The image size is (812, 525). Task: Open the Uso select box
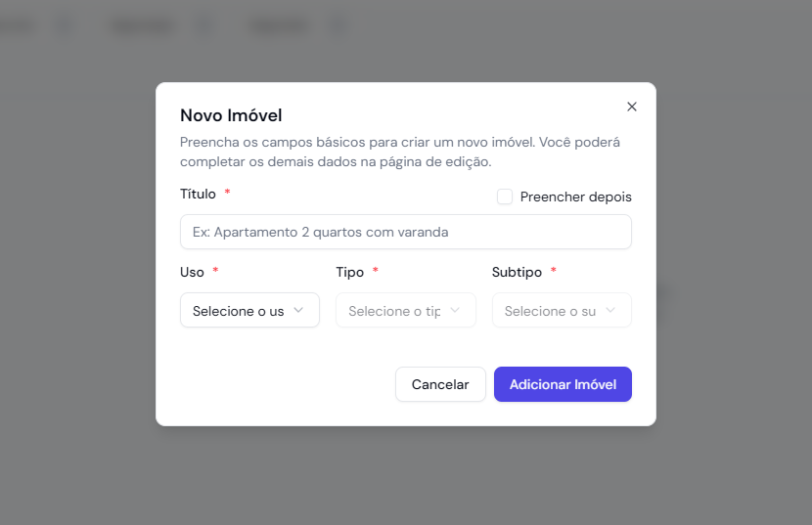[x=249, y=310]
